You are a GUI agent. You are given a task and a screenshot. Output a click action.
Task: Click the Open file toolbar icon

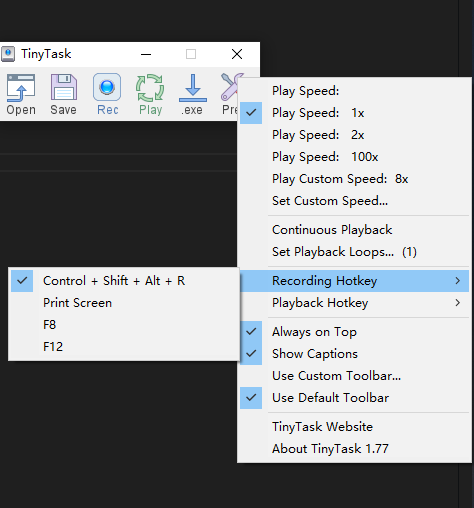click(x=21, y=94)
